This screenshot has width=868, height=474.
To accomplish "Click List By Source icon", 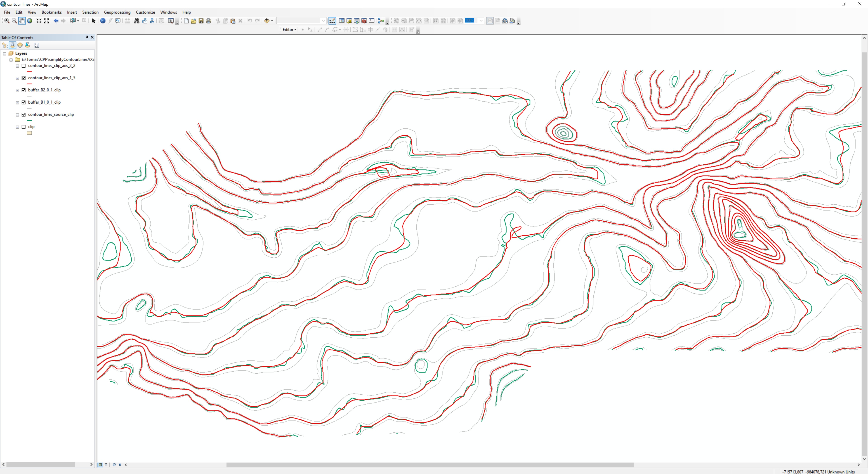I will point(12,45).
